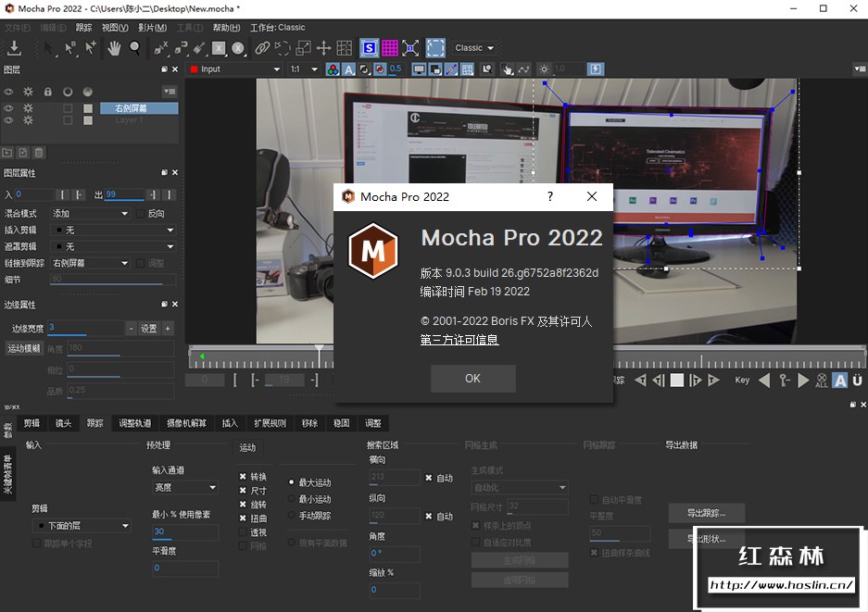Viewport: 868px width, 612px height.
Task: Track backward one frame button
Action: [659, 381]
